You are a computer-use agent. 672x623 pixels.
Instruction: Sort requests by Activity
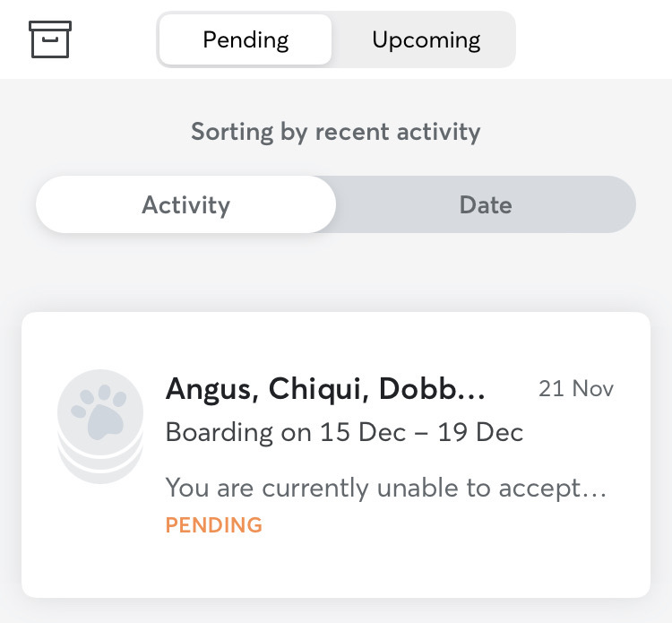[x=186, y=204]
